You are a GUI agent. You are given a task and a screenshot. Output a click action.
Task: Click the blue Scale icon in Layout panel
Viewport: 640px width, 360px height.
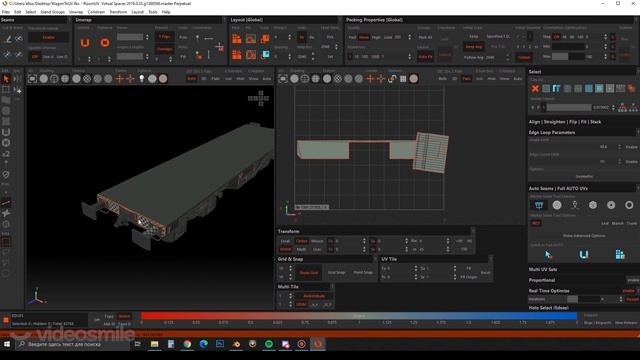pos(265,54)
